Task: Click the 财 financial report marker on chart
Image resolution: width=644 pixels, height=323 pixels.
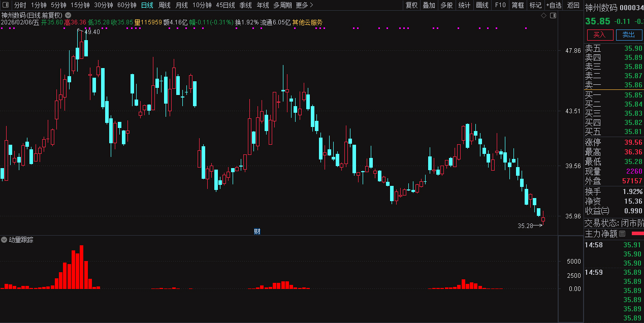Action: tap(256, 231)
